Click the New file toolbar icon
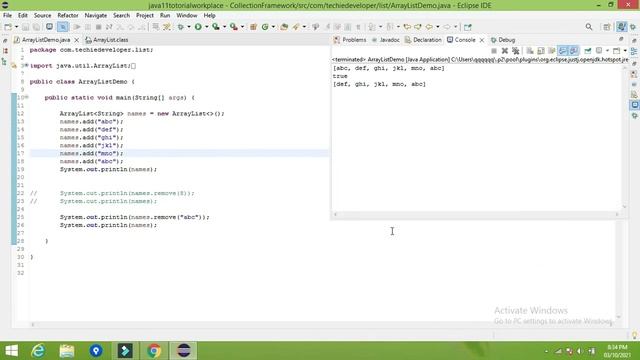The image size is (640, 360). pyautogui.click(x=8, y=27)
